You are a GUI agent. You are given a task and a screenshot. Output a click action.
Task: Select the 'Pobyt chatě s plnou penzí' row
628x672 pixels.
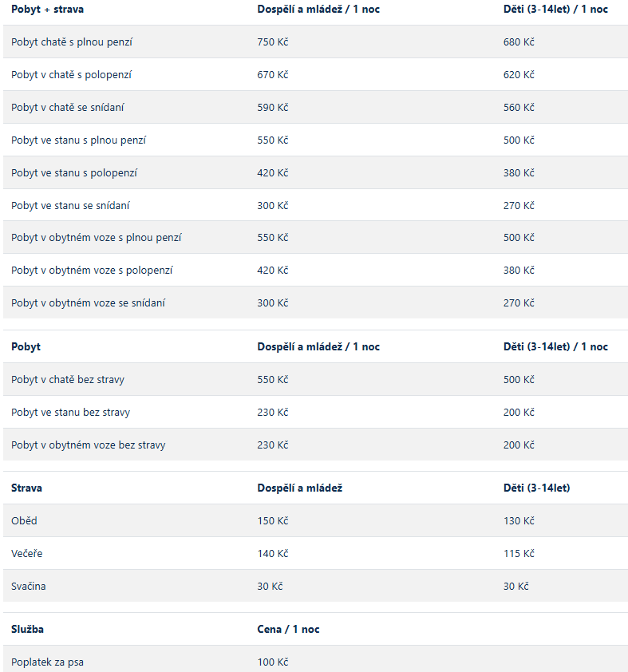point(315,42)
